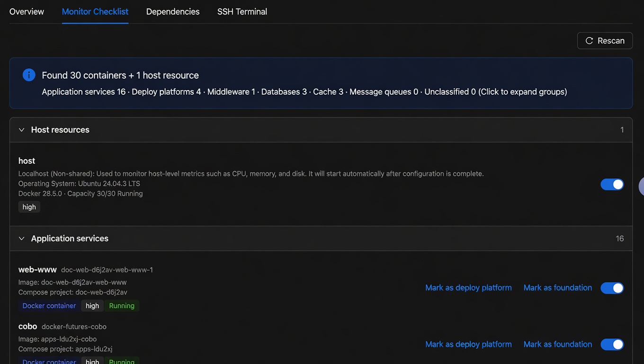Click the blue info icon in the banner

pos(29,75)
